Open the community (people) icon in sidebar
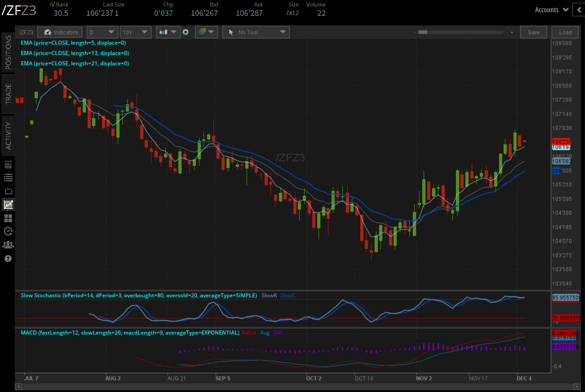This screenshot has height=392, width=585. pos(8,244)
